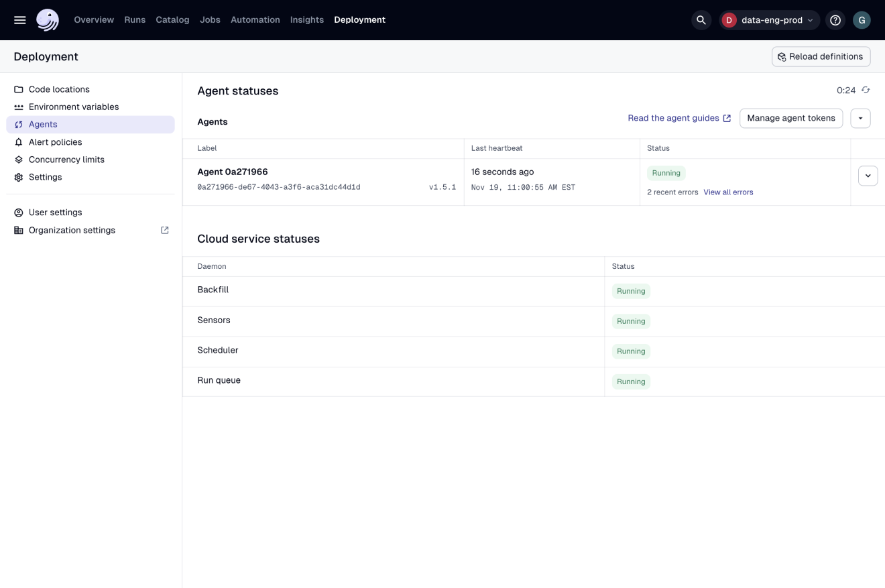Switch to the Runs navigation tab
This screenshot has height=588, width=885.
pyautogui.click(x=135, y=19)
